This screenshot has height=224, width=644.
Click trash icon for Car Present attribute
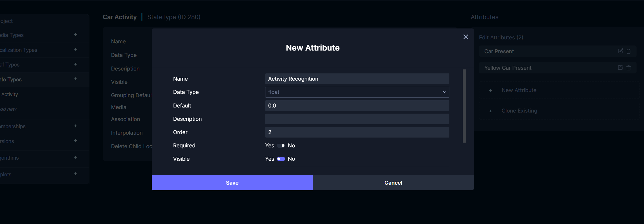629,51
